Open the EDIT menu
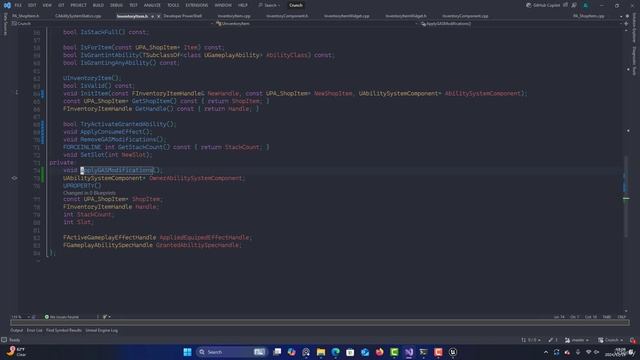Screen dimensions: 640x360 click(x=32, y=5)
